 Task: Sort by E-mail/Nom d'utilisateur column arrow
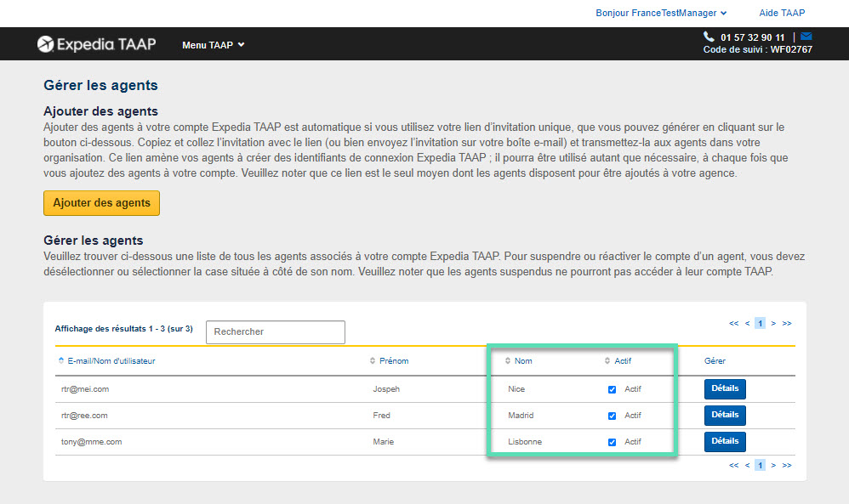(61, 360)
